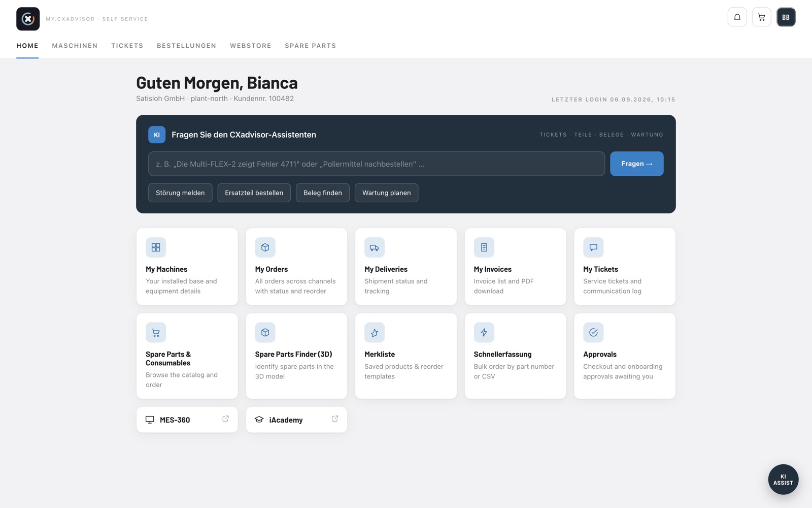Viewport: 812px width, 508px height.
Task: Open the shopping cart
Action: [x=761, y=17]
